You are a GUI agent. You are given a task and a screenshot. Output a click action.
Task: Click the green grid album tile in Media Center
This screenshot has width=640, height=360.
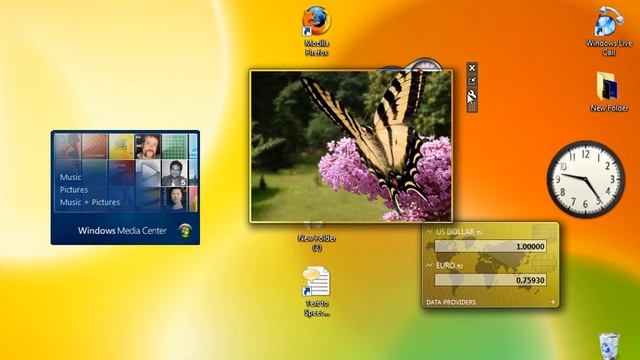point(175,147)
